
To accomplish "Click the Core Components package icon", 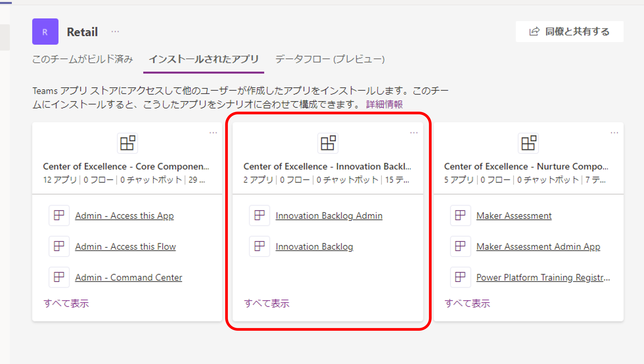I will [128, 143].
